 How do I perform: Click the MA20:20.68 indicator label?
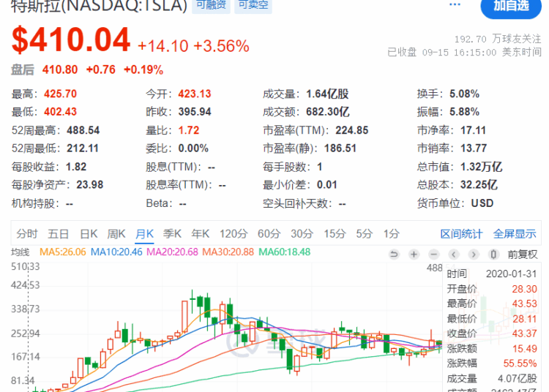click(172, 252)
